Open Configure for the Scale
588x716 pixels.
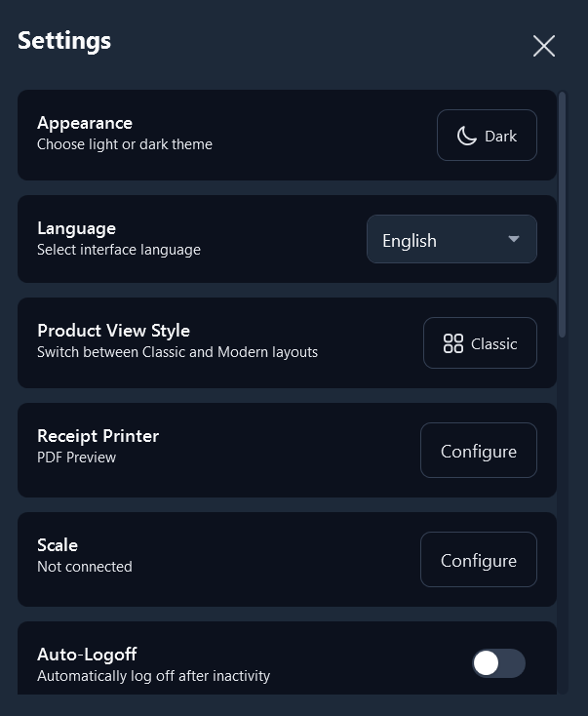click(x=478, y=560)
